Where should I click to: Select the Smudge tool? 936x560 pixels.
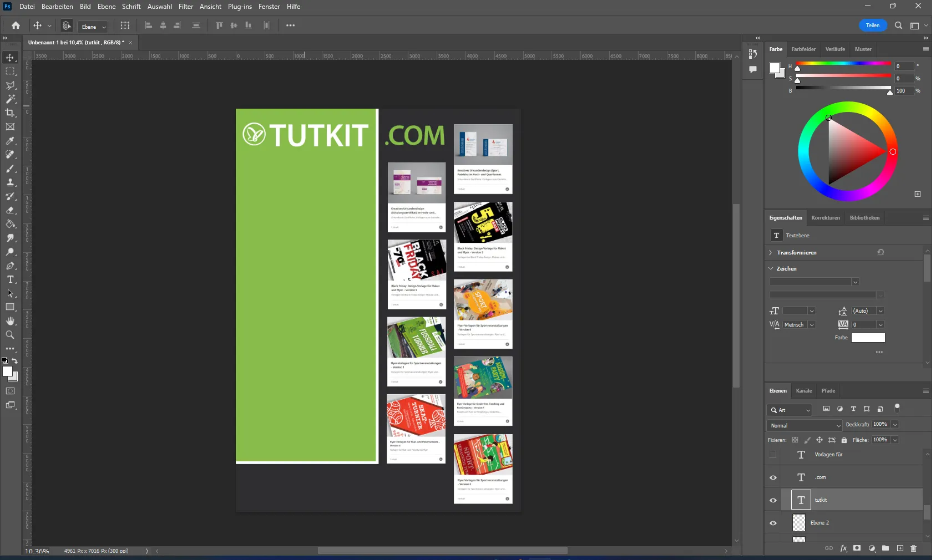pos(10,238)
